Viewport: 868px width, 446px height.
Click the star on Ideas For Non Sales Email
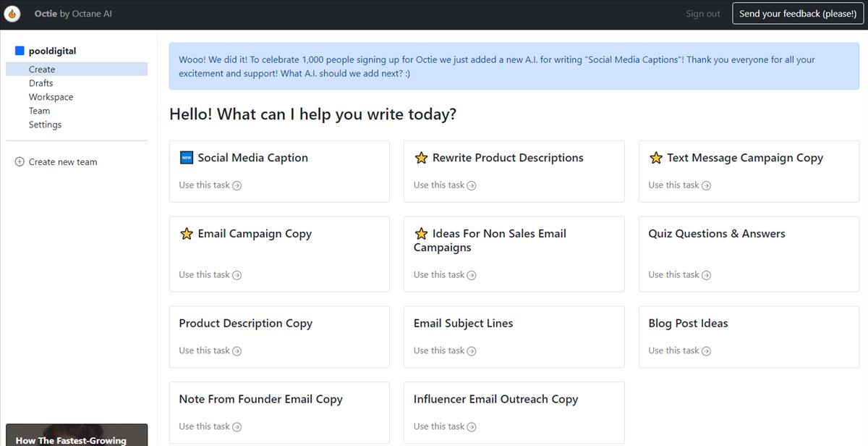(x=421, y=233)
